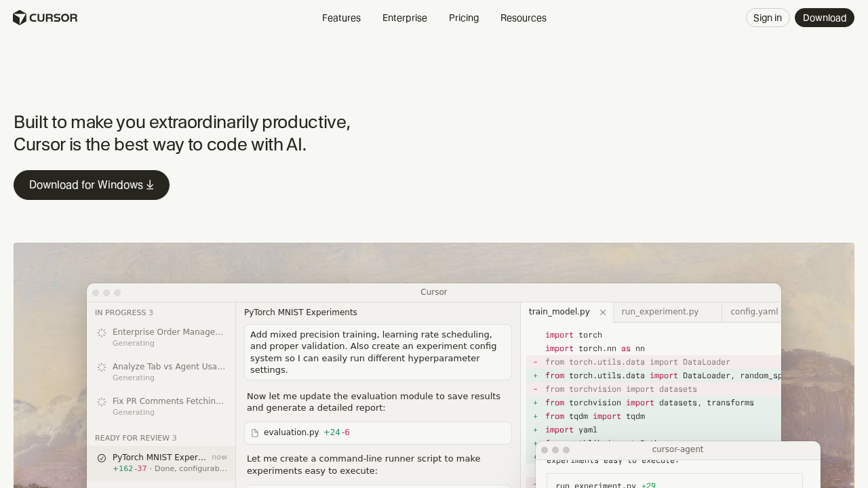Click the Sign in button

768,18
